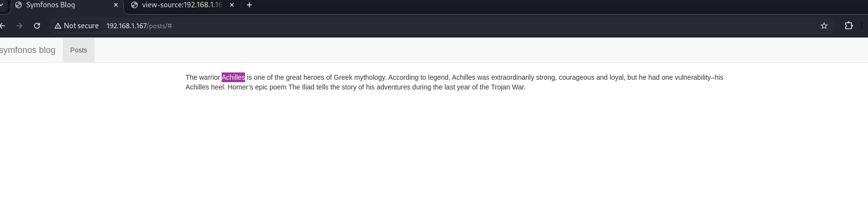Switch to the view-source tab

coord(182,5)
